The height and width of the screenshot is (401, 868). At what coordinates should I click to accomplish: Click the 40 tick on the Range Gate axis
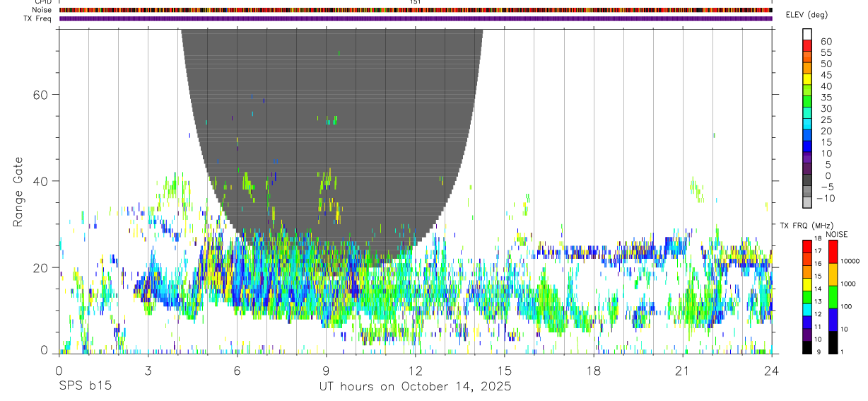pos(39,181)
